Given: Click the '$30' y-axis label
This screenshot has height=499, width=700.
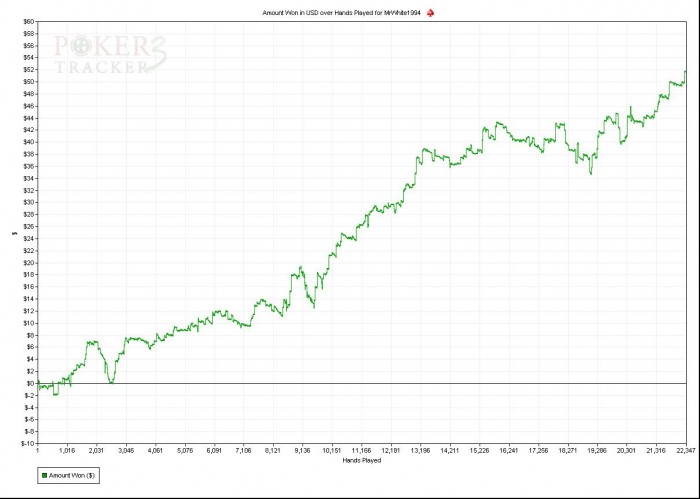Looking at the screenshot, I should click(x=29, y=202).
